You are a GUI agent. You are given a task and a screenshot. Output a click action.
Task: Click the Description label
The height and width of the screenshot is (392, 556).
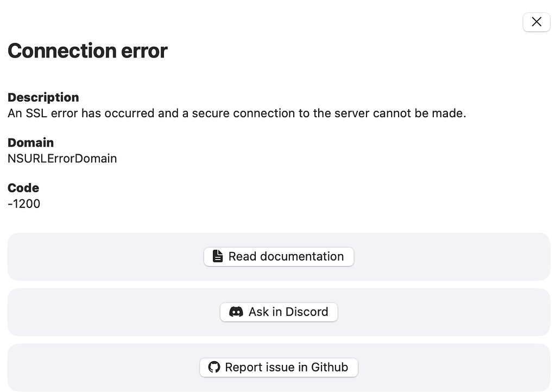pos(43,97)
